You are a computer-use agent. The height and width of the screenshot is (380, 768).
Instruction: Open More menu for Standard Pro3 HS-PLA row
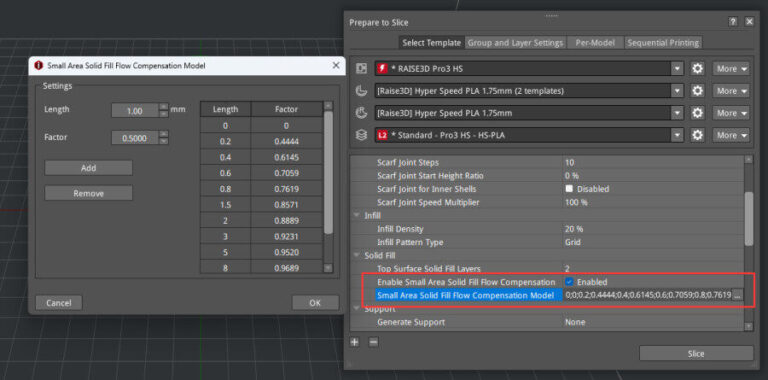click(731, 135)
